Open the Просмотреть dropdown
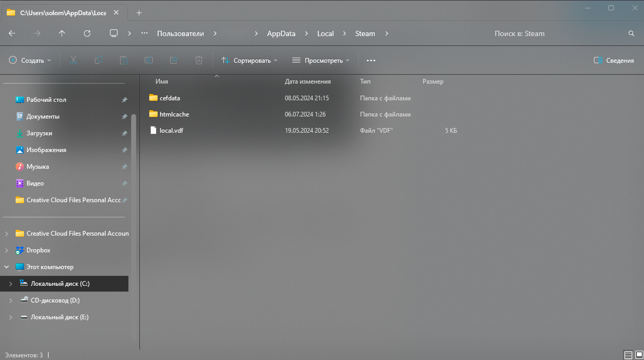The height and width of the screenshot is (360, 644). point(321,61)
